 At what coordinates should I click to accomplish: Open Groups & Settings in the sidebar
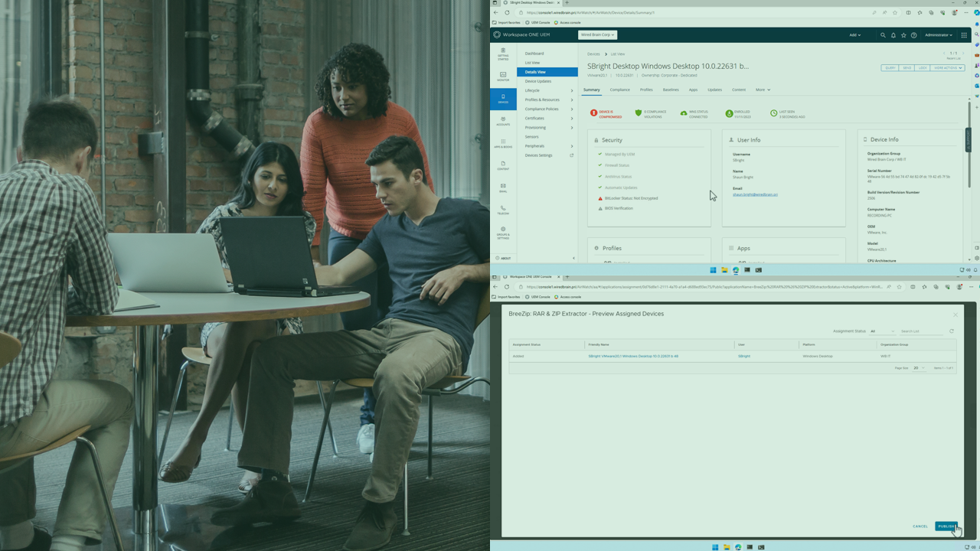(503, 232)
